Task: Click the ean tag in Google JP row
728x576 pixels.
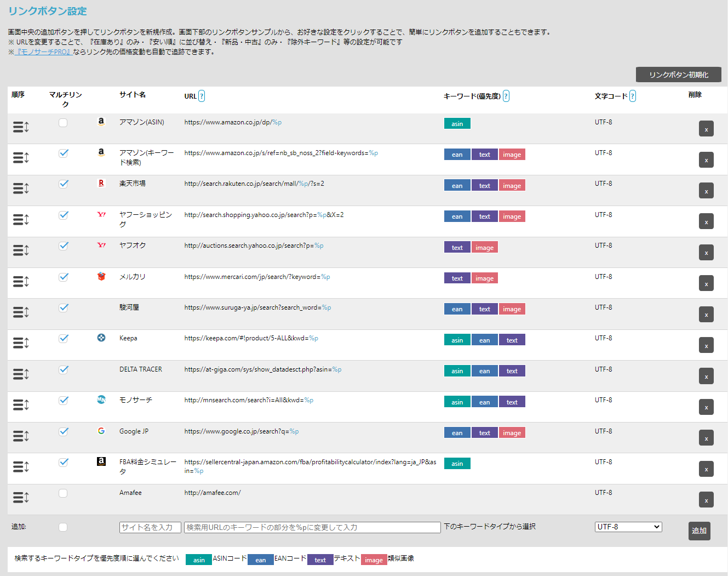Action: [457, 432]
